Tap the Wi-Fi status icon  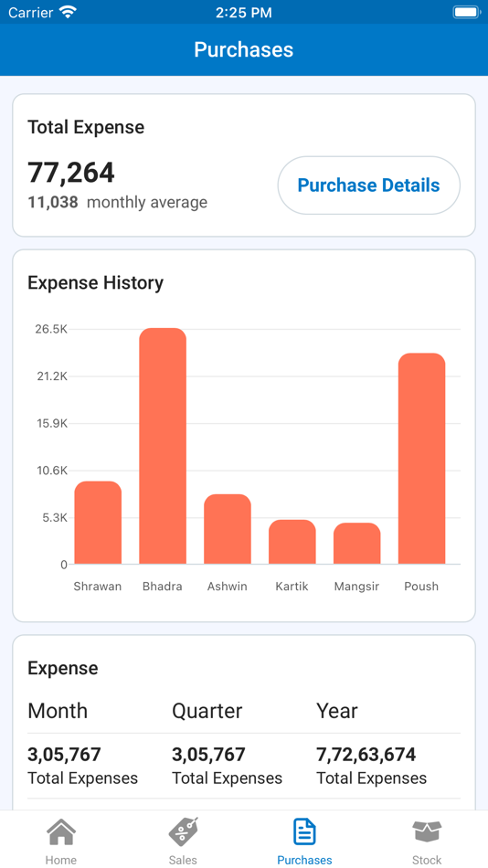point(68,12)
